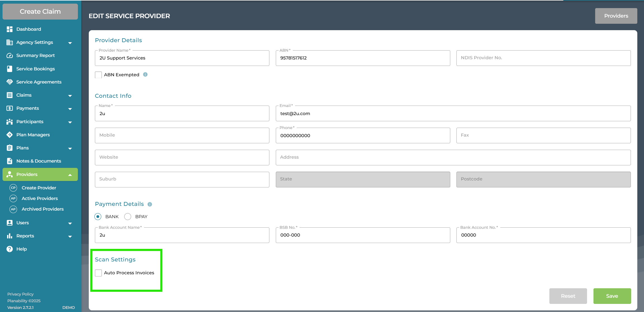Click the Help question mark icon
644x312 pixels.
pos(9,249)
